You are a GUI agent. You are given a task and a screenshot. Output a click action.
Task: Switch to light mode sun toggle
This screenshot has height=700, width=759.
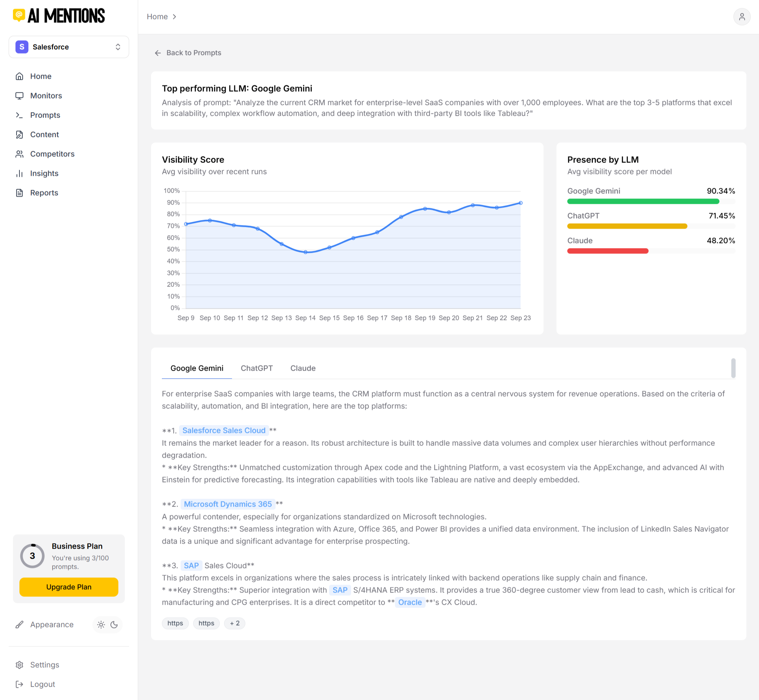click(x=101, y=624)
